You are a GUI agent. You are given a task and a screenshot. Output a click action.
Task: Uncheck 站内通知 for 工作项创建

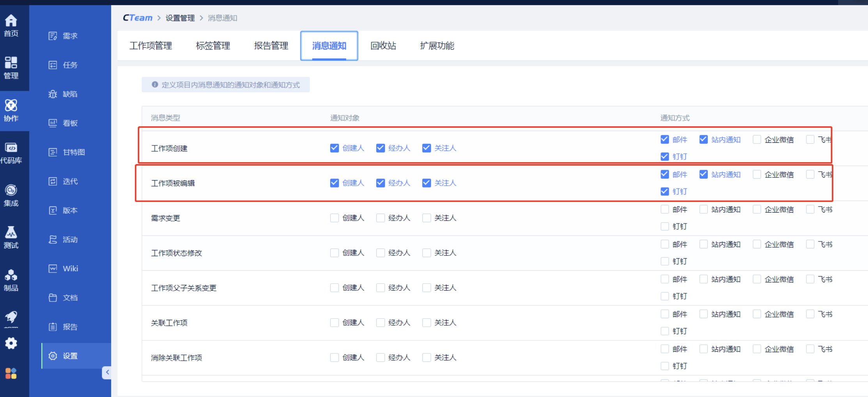pos(703,140)
